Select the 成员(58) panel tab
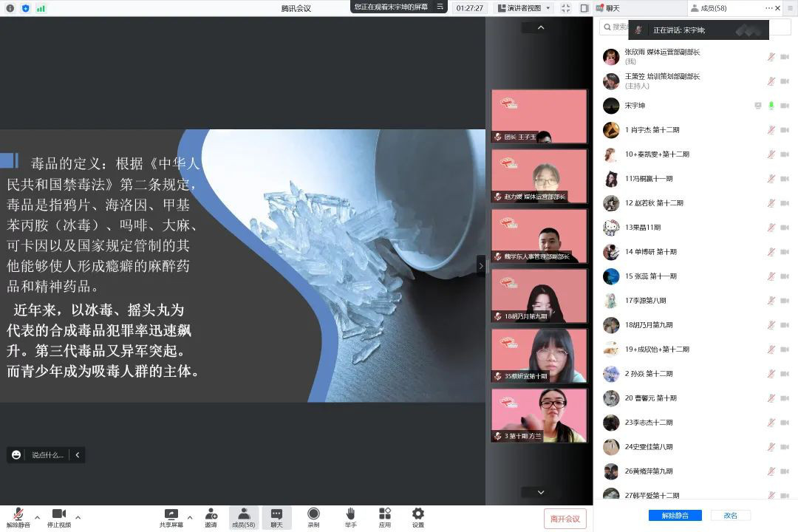Image resolution: width=798 pixels, height=532 pixels. point(713,8)
